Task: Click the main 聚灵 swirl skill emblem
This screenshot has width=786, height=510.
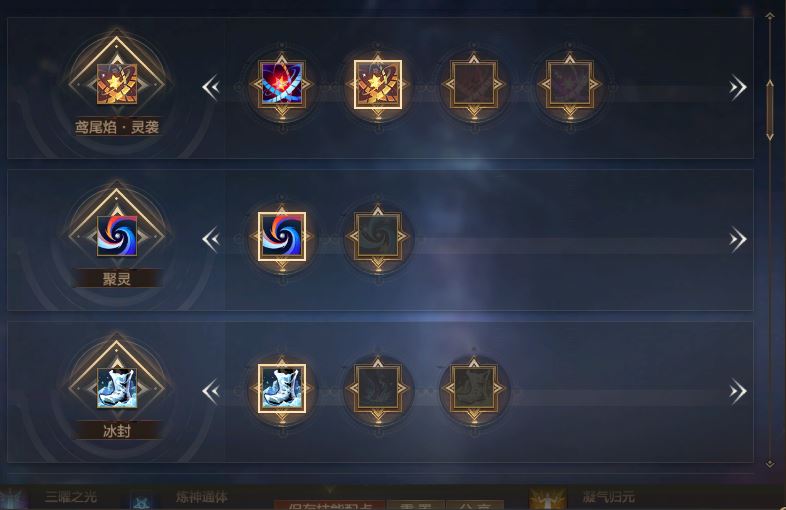Action: pos(117,236)
